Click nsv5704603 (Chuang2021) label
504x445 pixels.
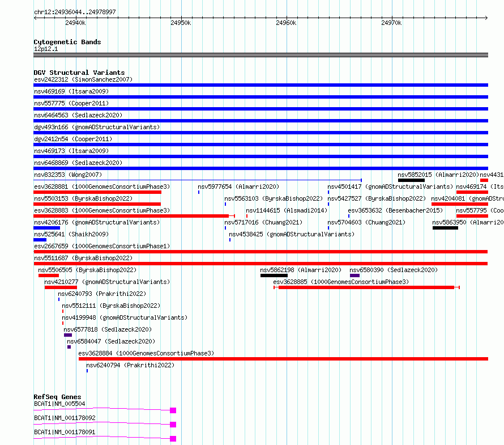[366, 222]
